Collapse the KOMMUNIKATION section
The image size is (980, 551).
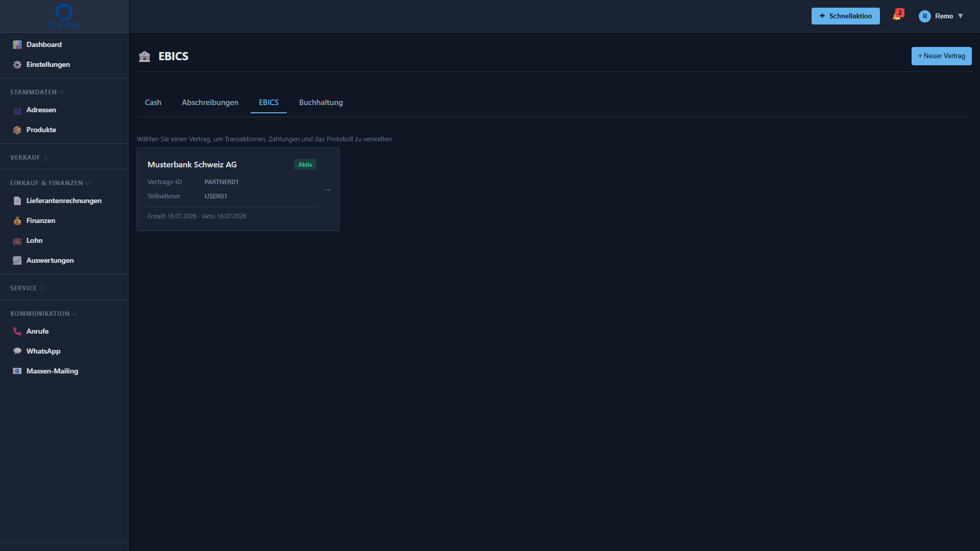[x=43, y=314]
